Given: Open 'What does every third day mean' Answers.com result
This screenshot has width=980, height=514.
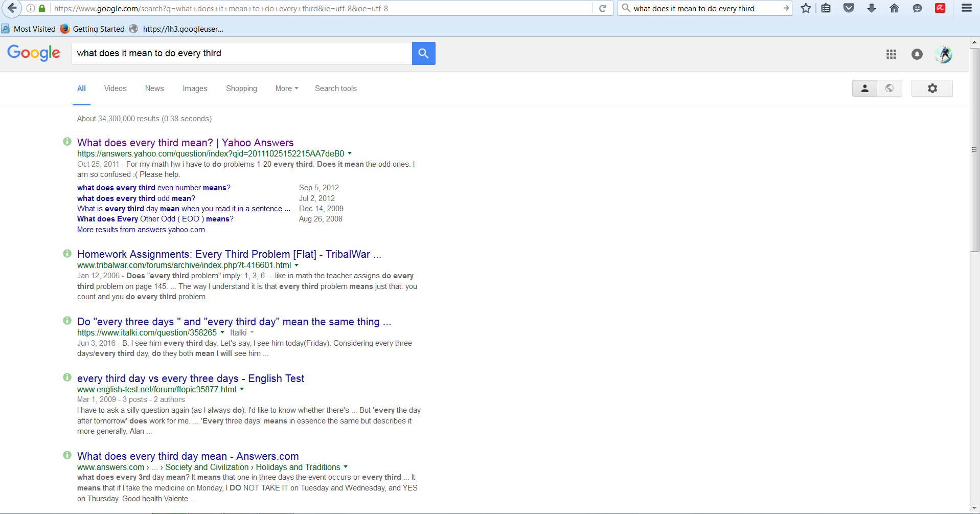Looking at the screenshot, I should pyautogui.click(x=188, y=456).
